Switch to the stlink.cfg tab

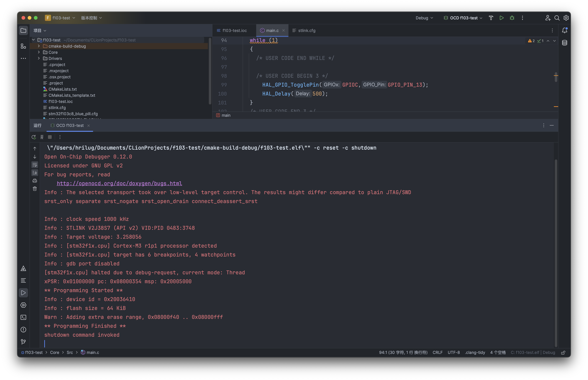pos(304,30)
